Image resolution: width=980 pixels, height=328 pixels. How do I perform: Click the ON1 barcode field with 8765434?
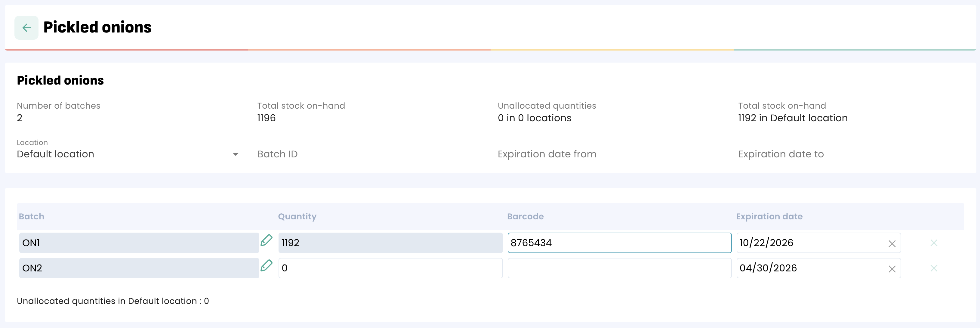pos(619,243)
